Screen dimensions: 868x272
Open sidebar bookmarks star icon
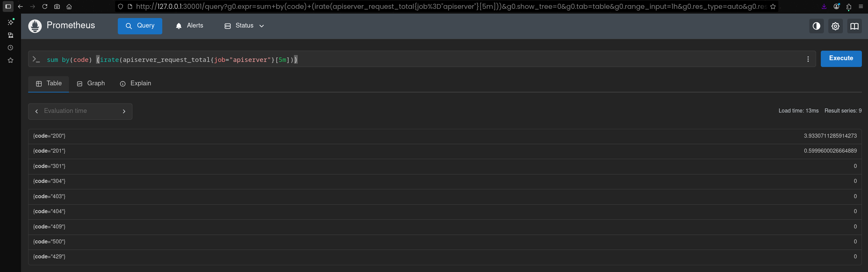tap(11, 60)
